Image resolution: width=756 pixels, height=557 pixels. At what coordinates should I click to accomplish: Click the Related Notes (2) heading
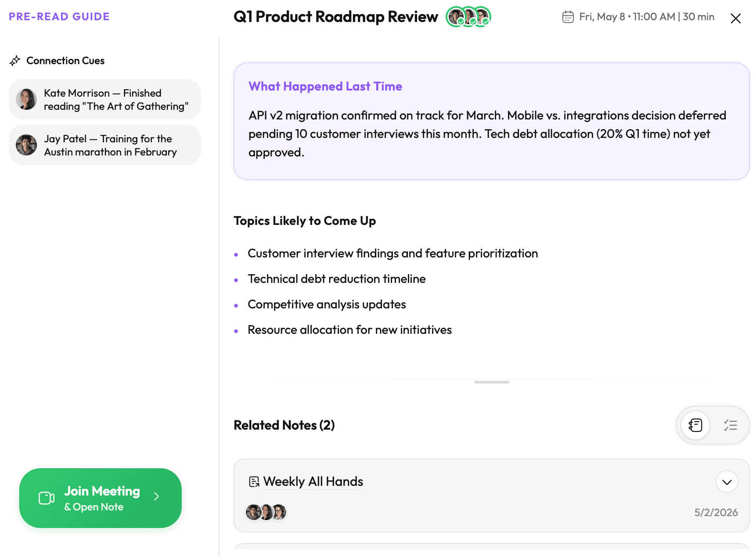[284, 425]
